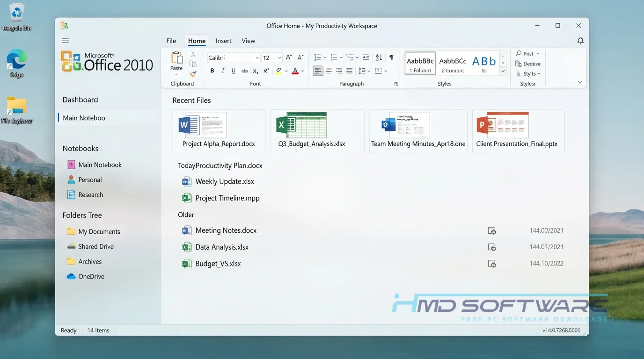This screenshot has height=359, width=644.
Task: Click the Copy icon under Cut
Action: (x=193, y=64)
